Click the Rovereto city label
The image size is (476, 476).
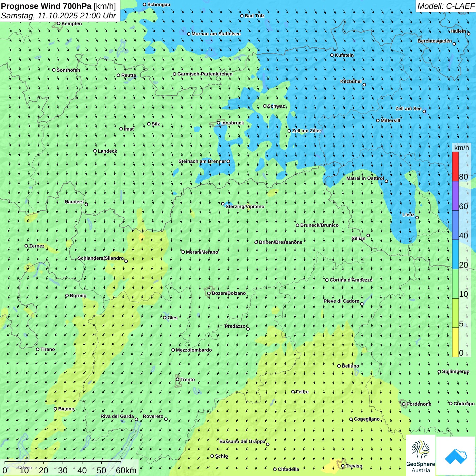coord(153,416)
